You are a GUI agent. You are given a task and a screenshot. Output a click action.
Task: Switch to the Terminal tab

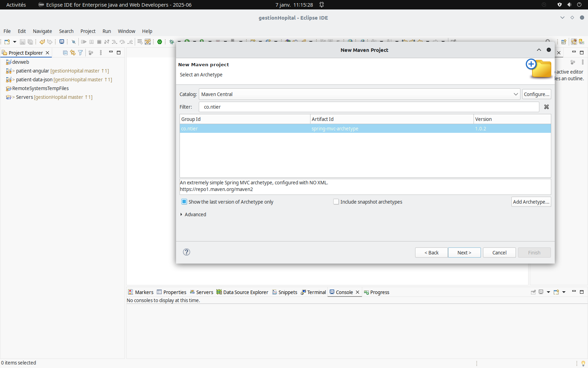pyautogui.click(x=314, y=292)
